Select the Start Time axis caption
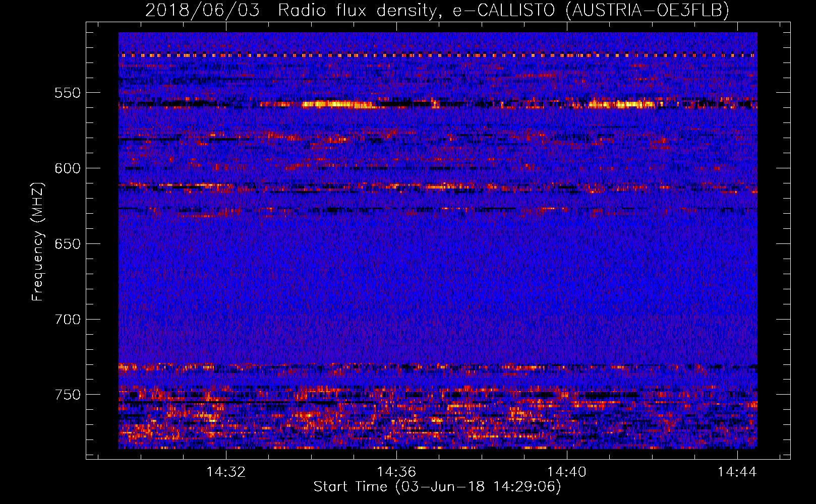 point(437,487)
